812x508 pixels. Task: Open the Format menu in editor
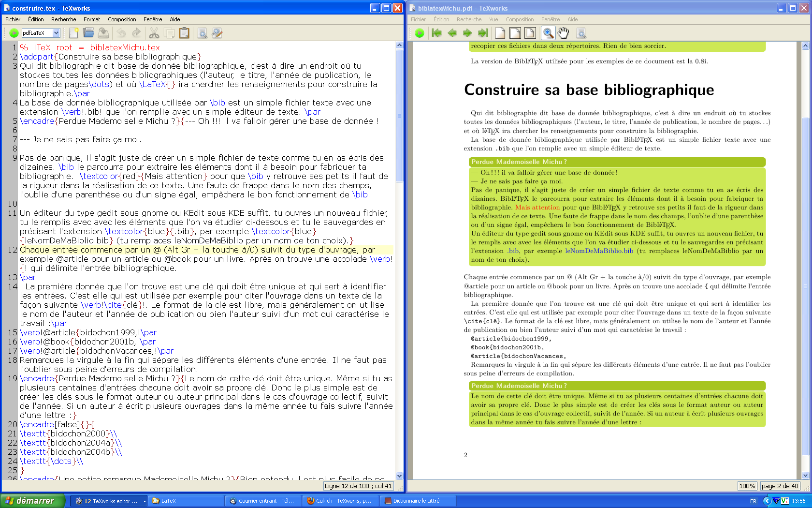click(92, 19)
